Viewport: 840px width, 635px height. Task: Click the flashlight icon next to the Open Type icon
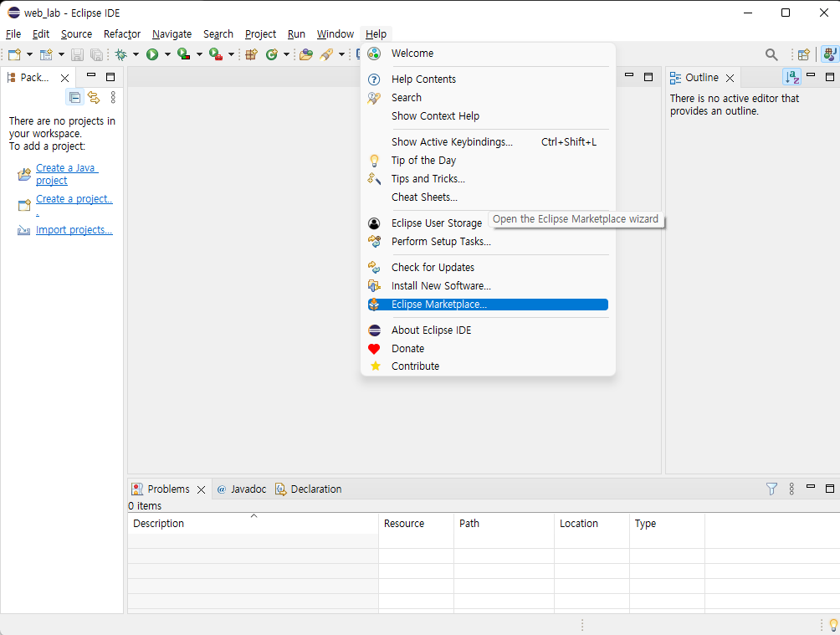tap(326, 54)
